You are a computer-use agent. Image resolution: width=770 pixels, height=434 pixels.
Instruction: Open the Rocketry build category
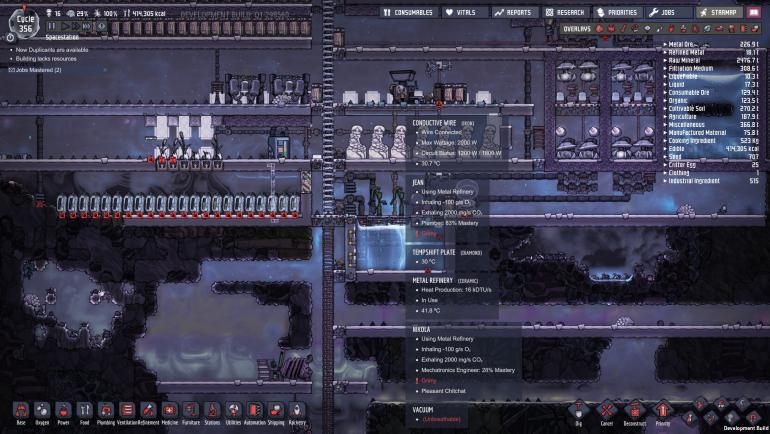297,412
